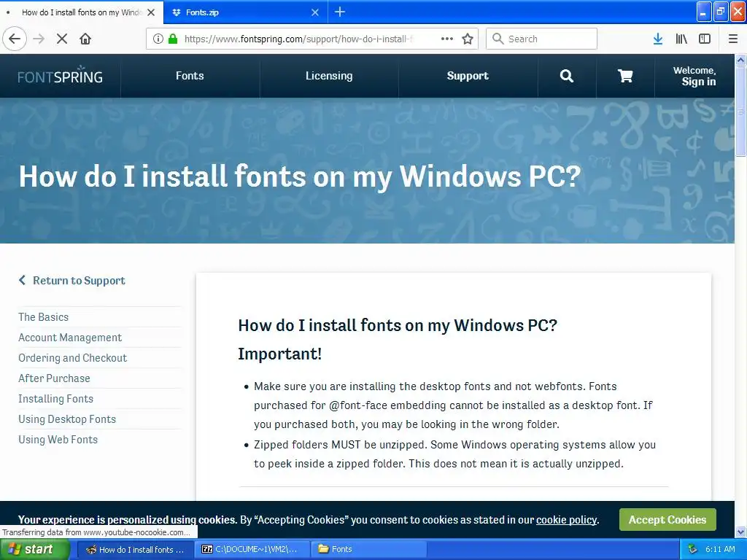Click the browser Search field
This screenshot has height=560, width=747.
coord(541,39)
